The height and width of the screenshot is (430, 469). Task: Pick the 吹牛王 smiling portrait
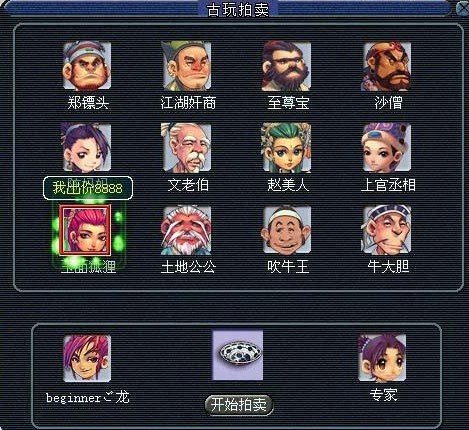pos(287,230)
